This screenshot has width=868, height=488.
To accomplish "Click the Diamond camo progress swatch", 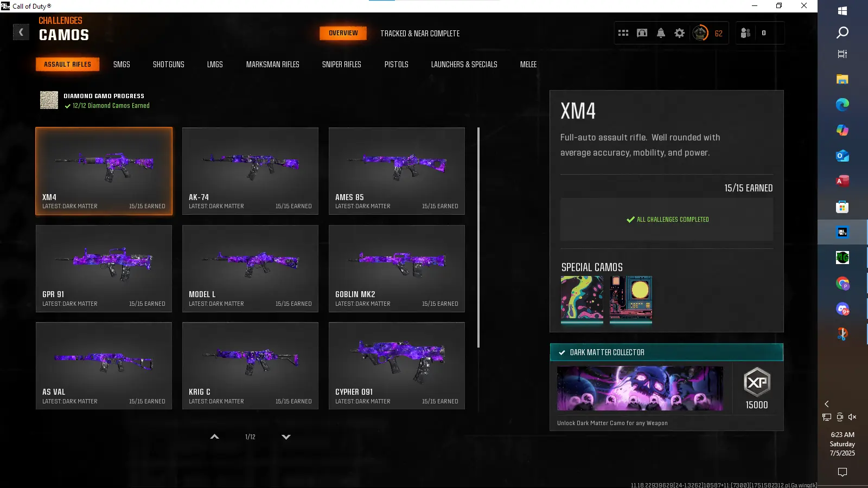I will coord(49,100).
